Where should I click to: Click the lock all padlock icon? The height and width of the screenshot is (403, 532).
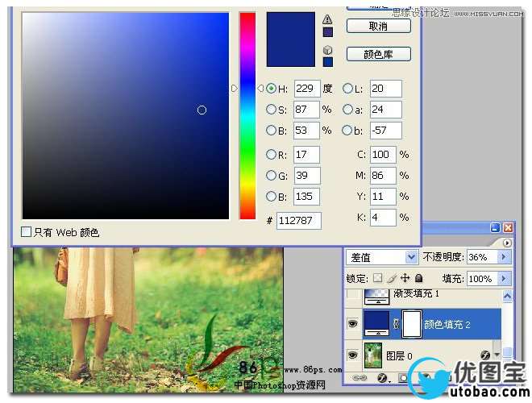(419, 278)
